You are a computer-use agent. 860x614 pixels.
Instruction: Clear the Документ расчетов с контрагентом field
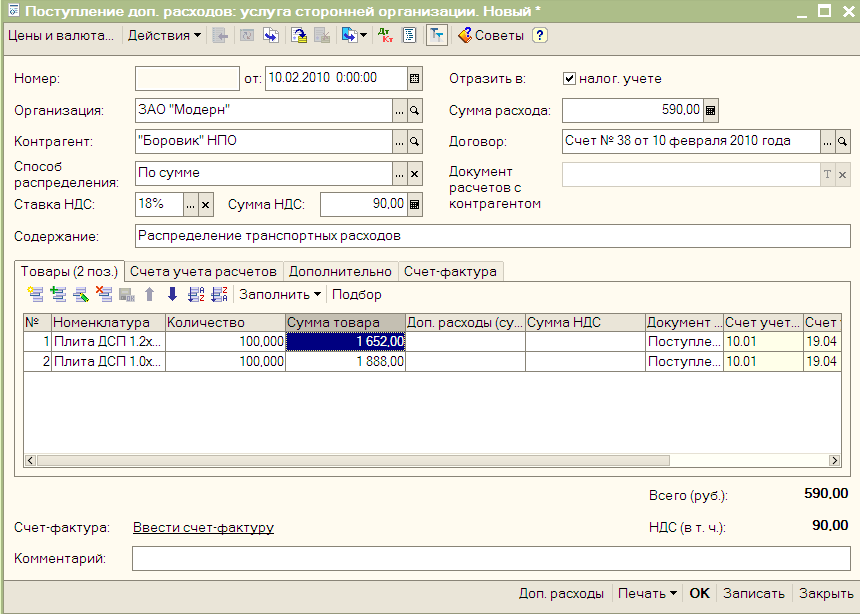[842, 174]
